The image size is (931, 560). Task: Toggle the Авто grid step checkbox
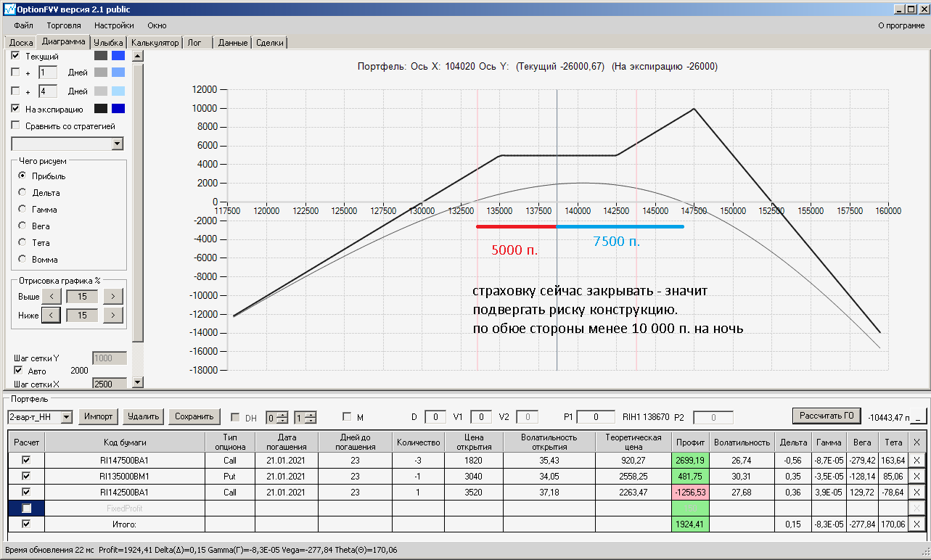[x=19, y=371]
